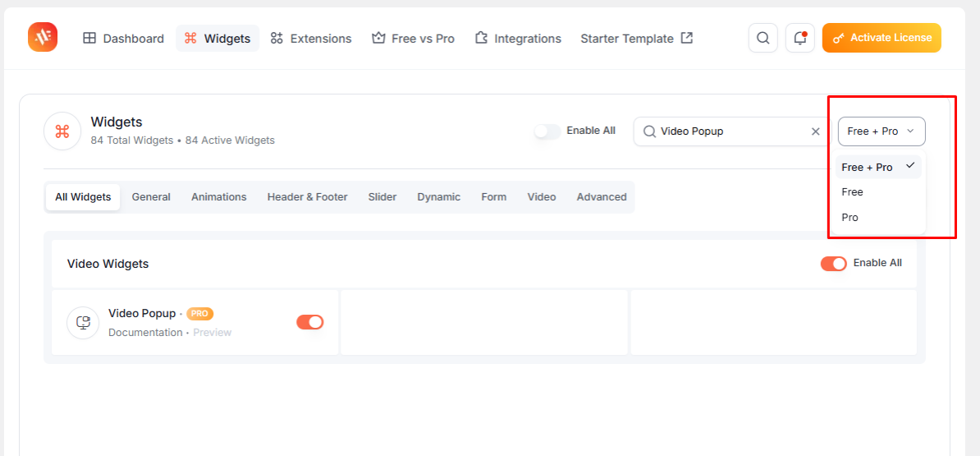Open the Free + Pro dropdown
This screenshot has height=456, width=980.
point(882,131)
